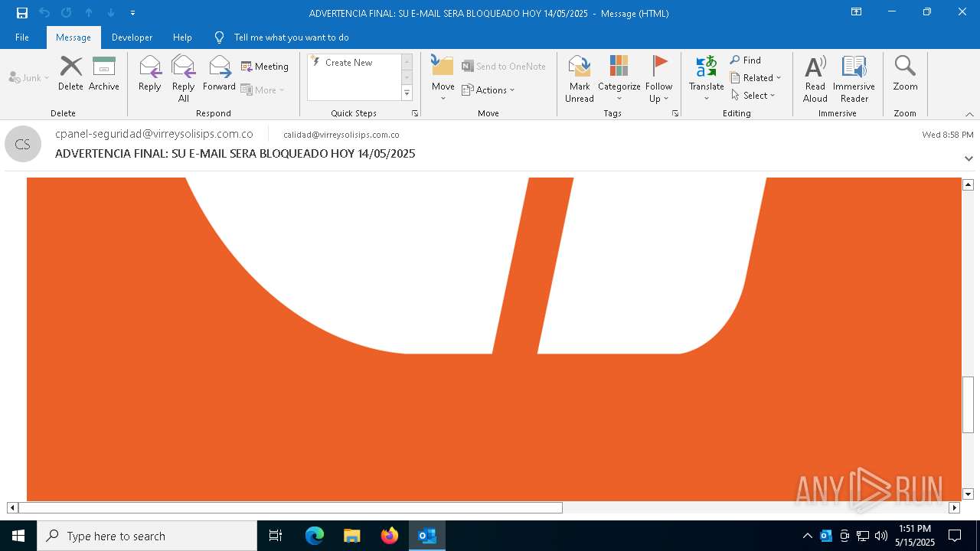This screenshot has height=551, width=980.
Task: Open the notification center
Action: click(x=955, y=536)
